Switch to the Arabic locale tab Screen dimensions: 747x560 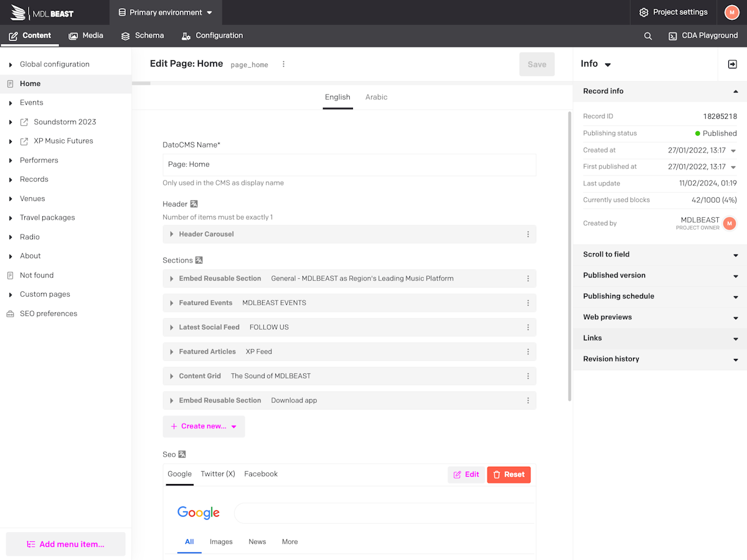click(x=377, y=97)
